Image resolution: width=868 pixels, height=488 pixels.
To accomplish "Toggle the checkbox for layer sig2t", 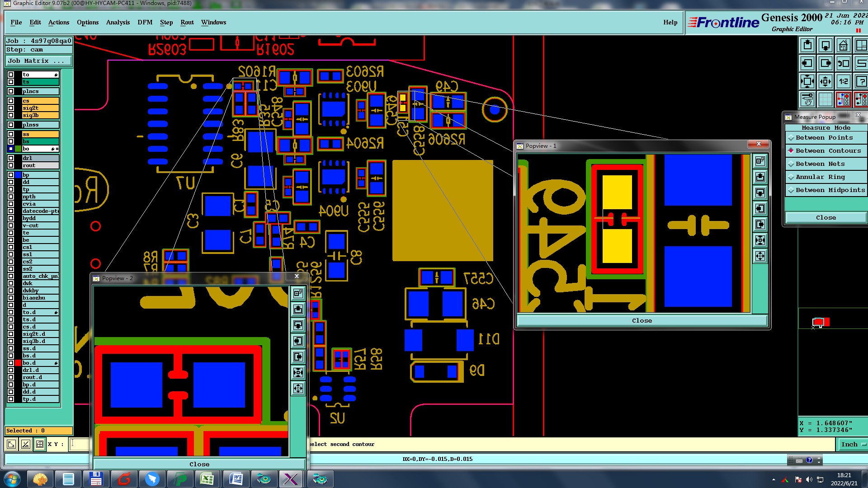I will pyautogui.click(x=11, y=108).
